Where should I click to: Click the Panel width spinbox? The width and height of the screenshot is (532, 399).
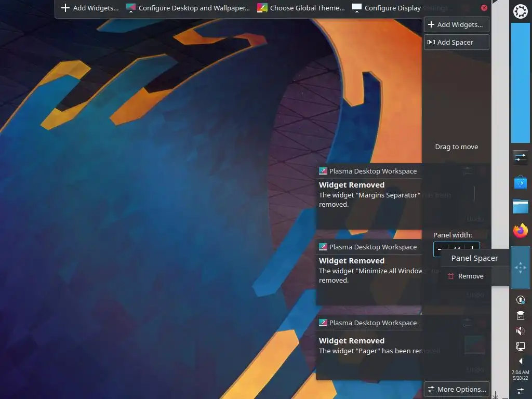click(456, 249)
